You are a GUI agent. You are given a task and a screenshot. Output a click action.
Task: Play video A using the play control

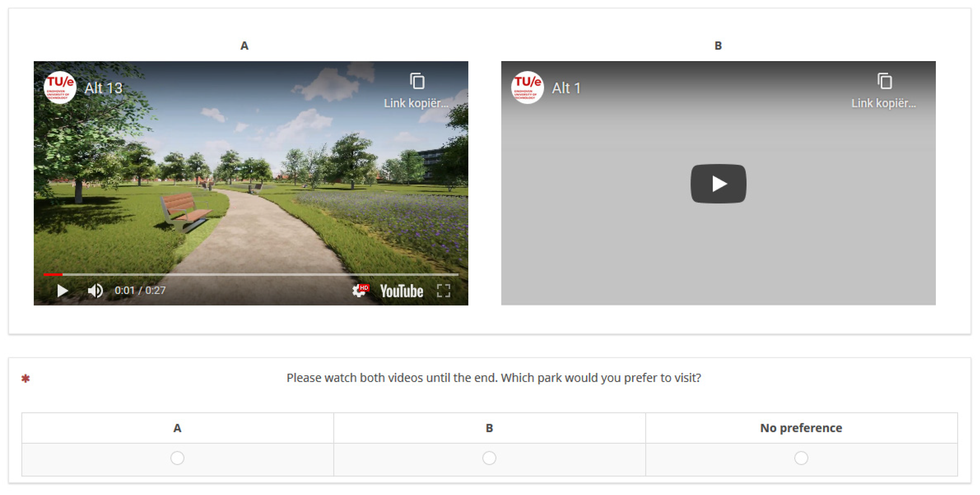tap(62, 291)
